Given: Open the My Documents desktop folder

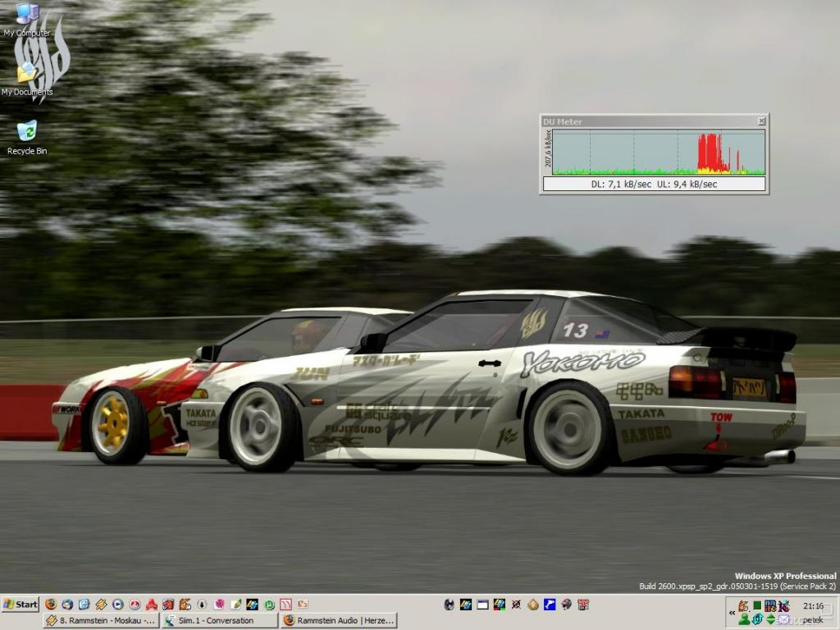Looking at the screenshot, I should [x=27, y=80].
